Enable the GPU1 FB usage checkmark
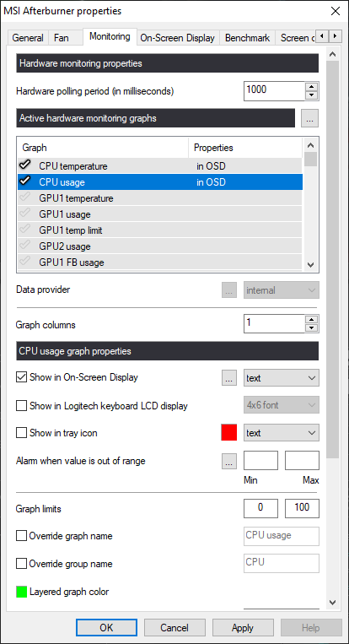349x644 pixels. click(x=25, y=262)
